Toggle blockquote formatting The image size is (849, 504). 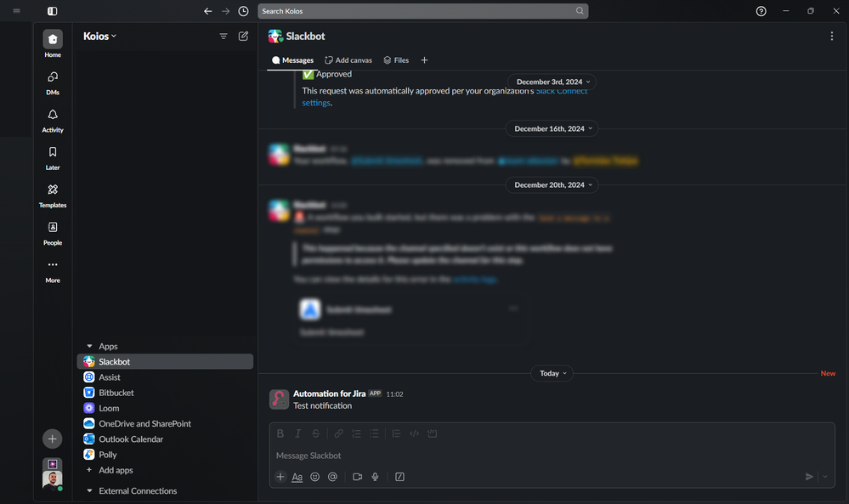click(x=396, y=433)
